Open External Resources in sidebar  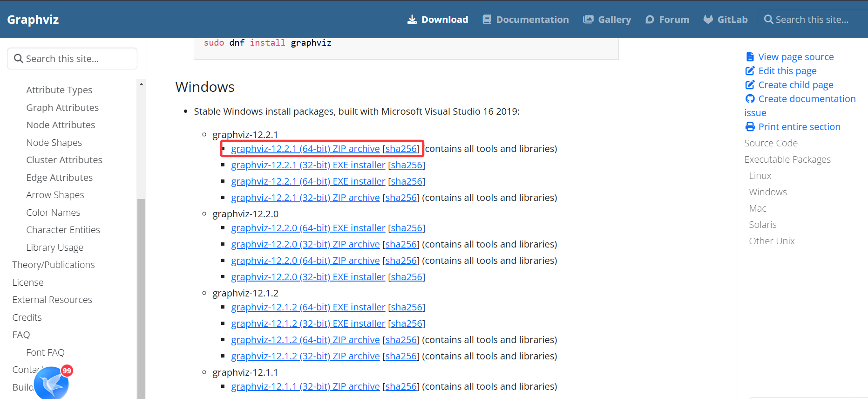tap(52, 300)
